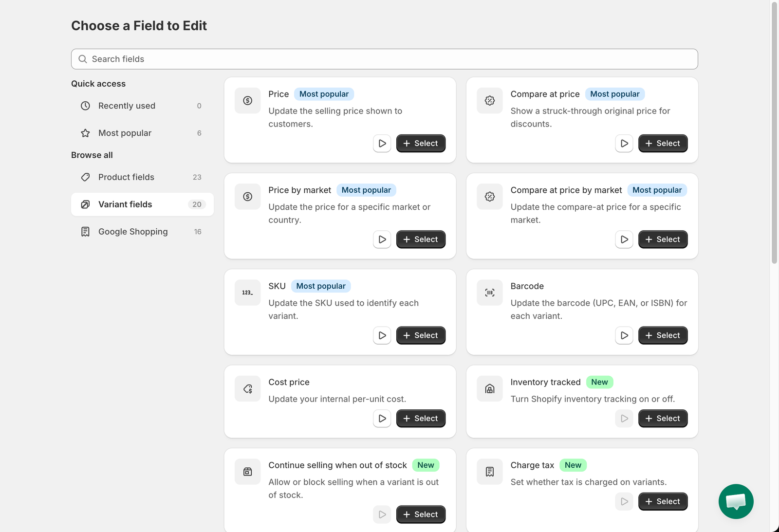Open Recently used quick access

(142, 106)
